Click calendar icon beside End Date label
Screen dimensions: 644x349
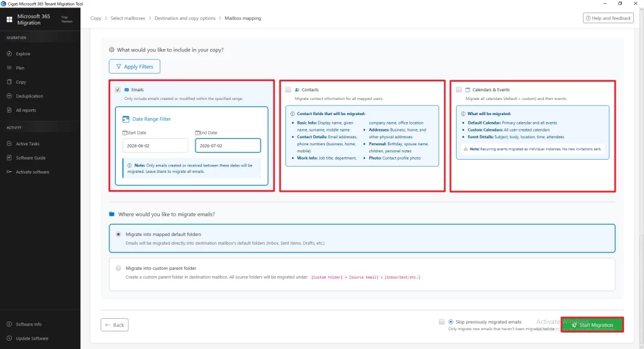coord(197,133)
